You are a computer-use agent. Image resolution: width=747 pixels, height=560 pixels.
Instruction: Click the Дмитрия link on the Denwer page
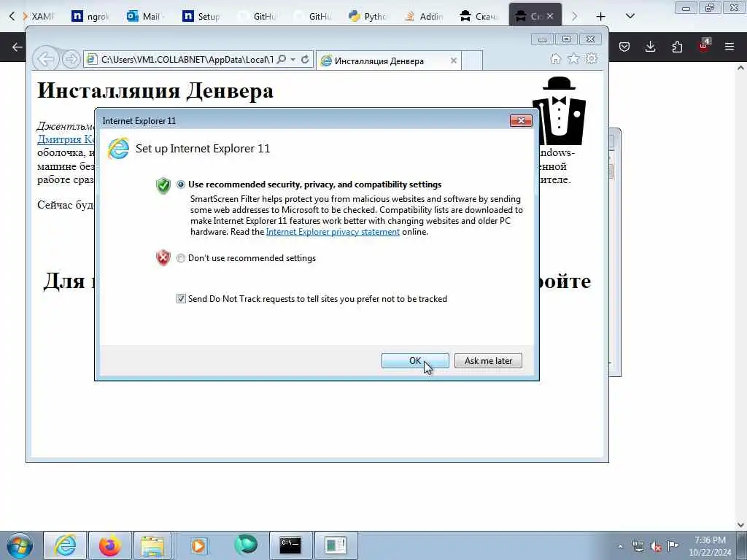point(66,139)
